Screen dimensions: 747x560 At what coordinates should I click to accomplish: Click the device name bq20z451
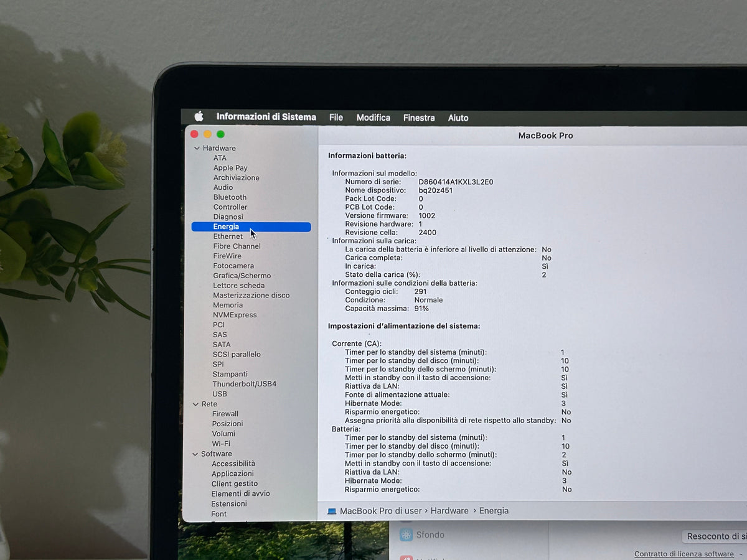coord(436,190)
